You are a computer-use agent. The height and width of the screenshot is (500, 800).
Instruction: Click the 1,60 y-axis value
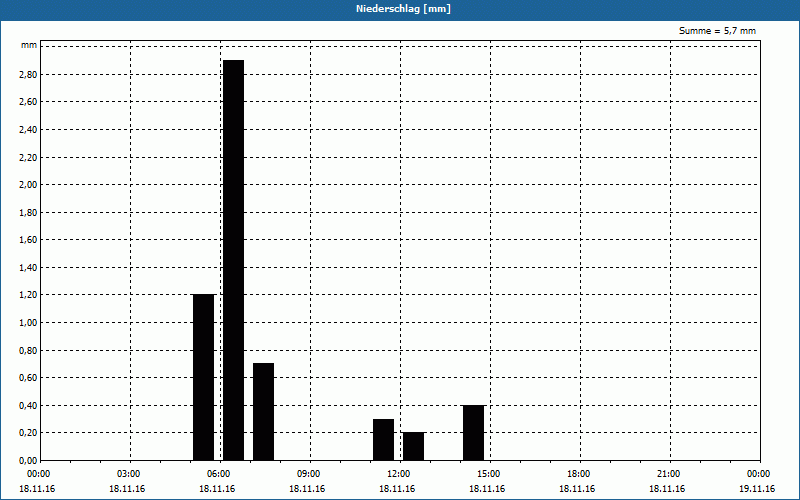coord(28,240)
